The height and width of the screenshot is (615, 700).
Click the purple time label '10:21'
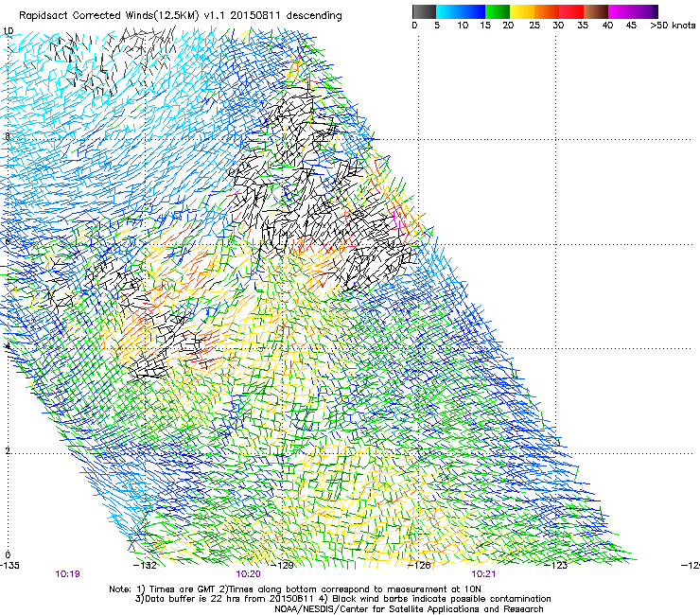[x=483, y=574]
